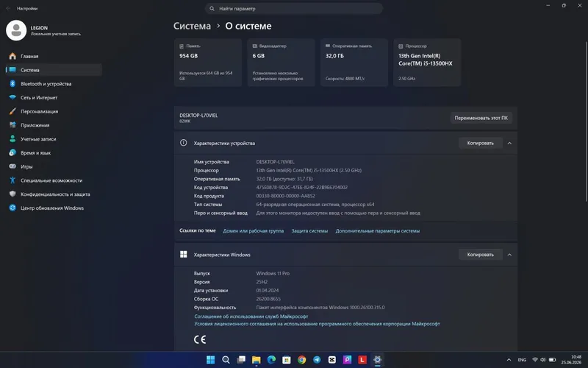Open the Память 954 GB storage card

pyautogui.click(x=208, y=63)
